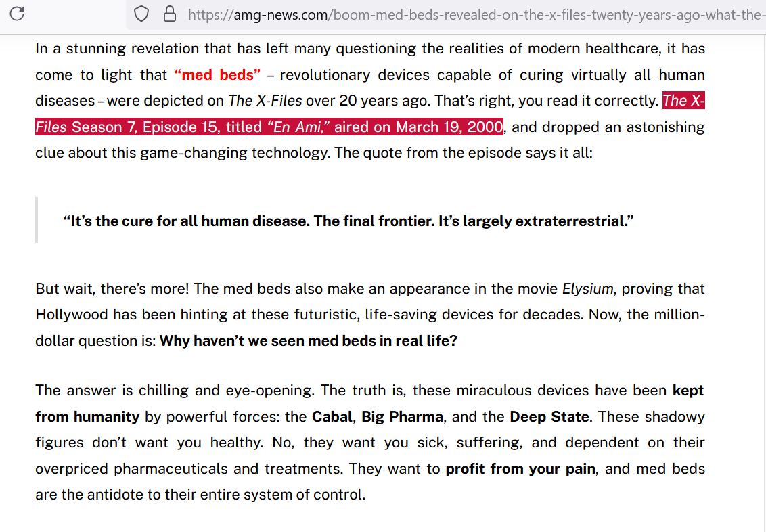The width and height of the screenshot is (766, 532).
Task: Click the padlock site security icon
Action: click(x=170, y=14)
